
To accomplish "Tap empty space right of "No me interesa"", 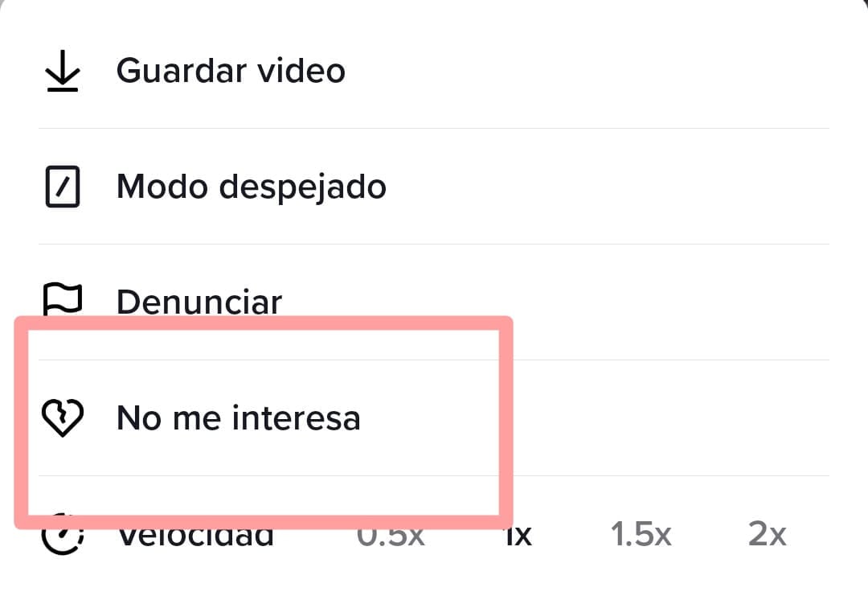I will [667, 418].
